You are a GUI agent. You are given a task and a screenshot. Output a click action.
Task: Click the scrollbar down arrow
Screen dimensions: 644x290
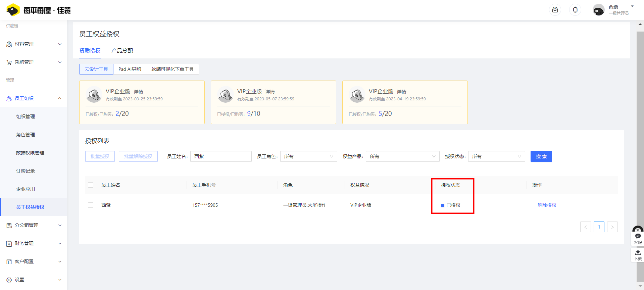tap(640, 286)
